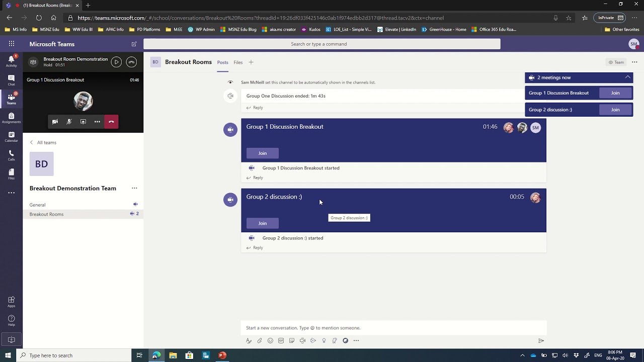Open the download desktop app icon
Screen dimensions: 644x362
coord(11,340)
